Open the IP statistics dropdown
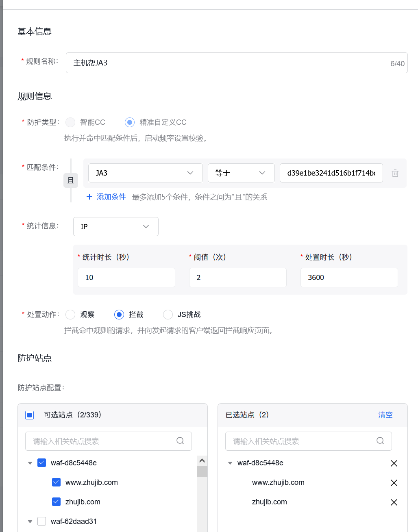This screenshot has width=418, height=532. (116, 227)
